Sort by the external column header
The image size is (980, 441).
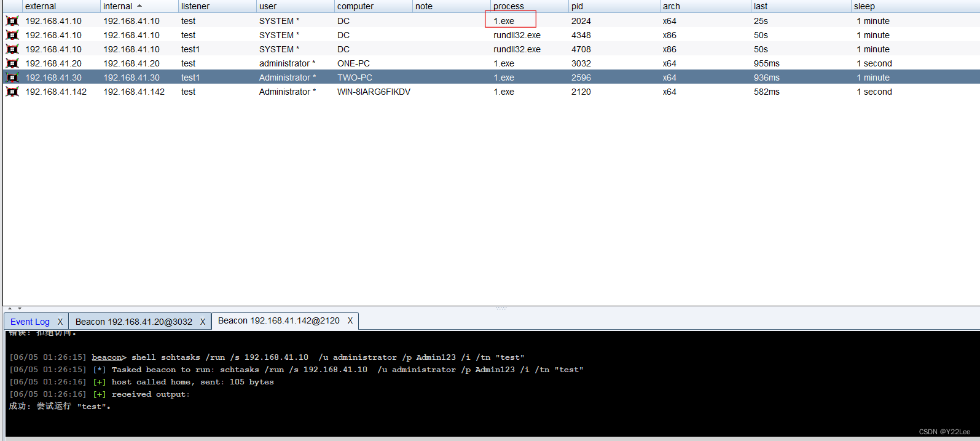[x=61, y=6]
